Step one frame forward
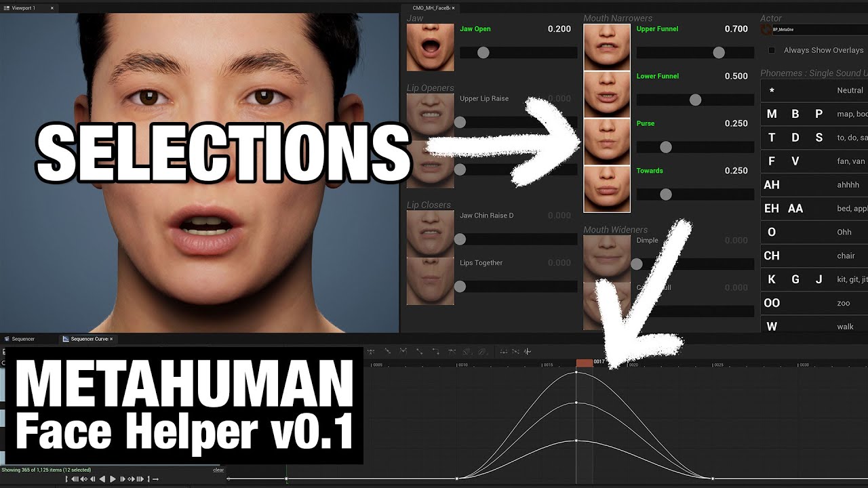 (x=122, y=479)
